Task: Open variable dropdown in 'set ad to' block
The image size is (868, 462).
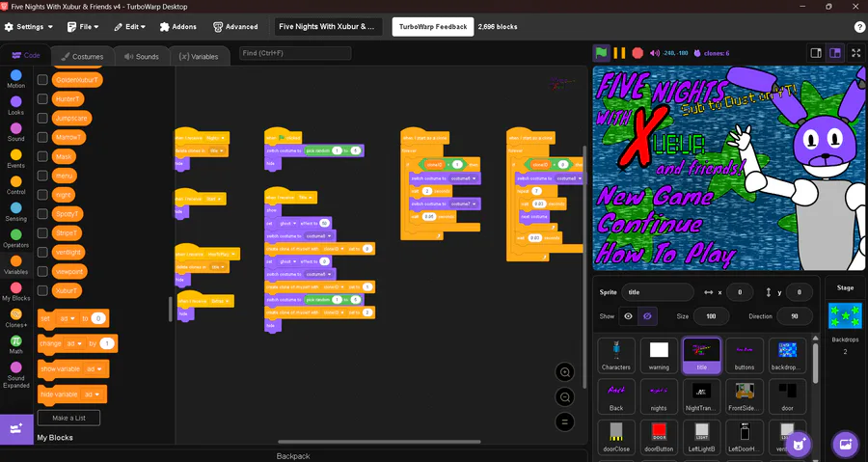Action: pos(68,318)
